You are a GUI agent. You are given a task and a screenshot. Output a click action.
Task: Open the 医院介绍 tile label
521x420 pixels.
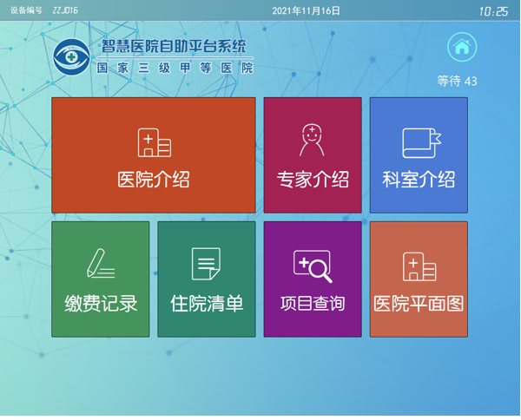click(x=154, y=180)
